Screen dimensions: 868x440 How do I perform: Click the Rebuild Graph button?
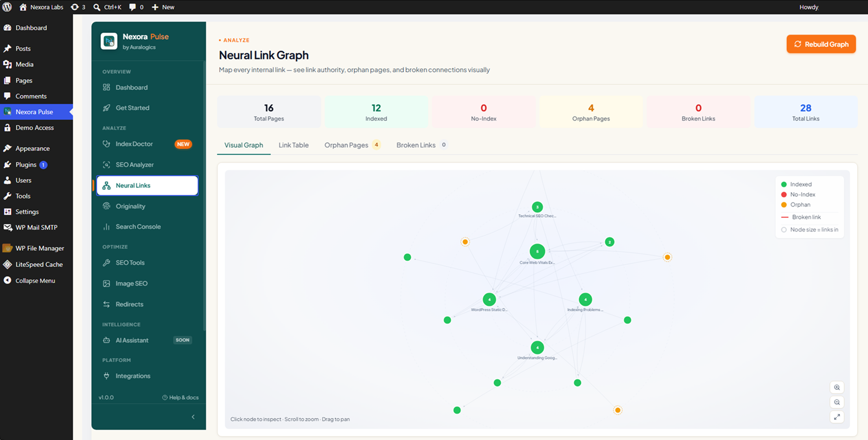click(x=821, y=44)
